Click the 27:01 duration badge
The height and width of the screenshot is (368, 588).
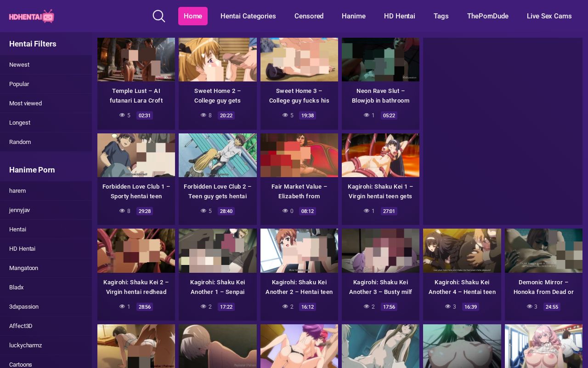coord(389,211)
